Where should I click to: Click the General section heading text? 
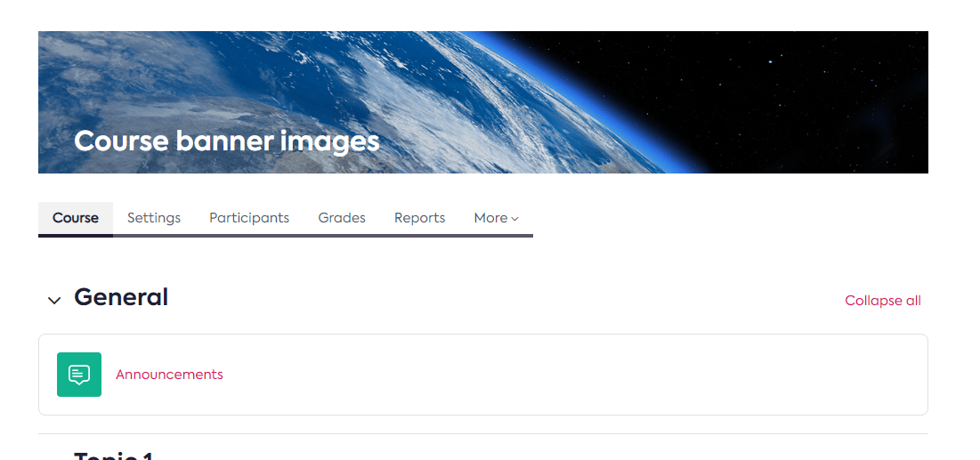coord(121,297)
